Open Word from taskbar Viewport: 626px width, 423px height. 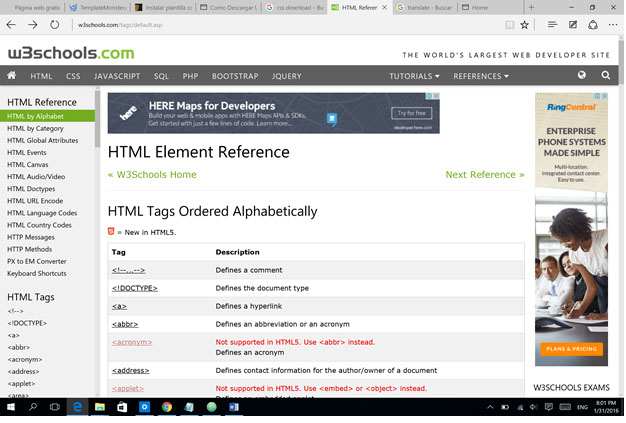point(234,407)
